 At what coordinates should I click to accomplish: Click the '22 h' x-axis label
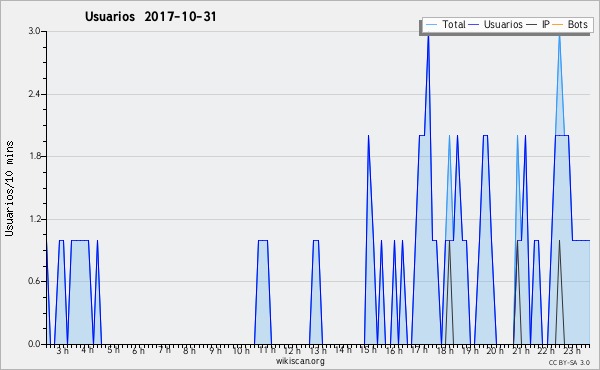[x=546, y=350]
